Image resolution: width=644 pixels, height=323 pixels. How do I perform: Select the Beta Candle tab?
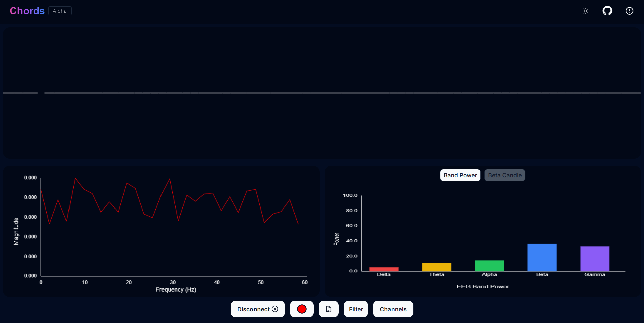tap(505, 175)
